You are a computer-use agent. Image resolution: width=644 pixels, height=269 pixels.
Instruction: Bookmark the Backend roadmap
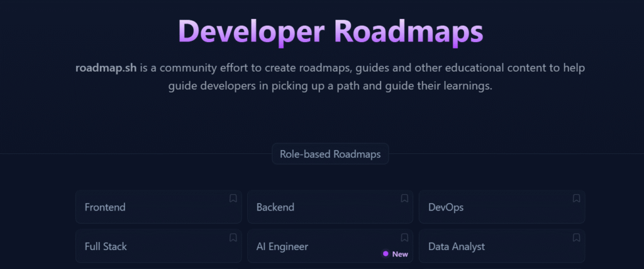[x=404, y=199]
